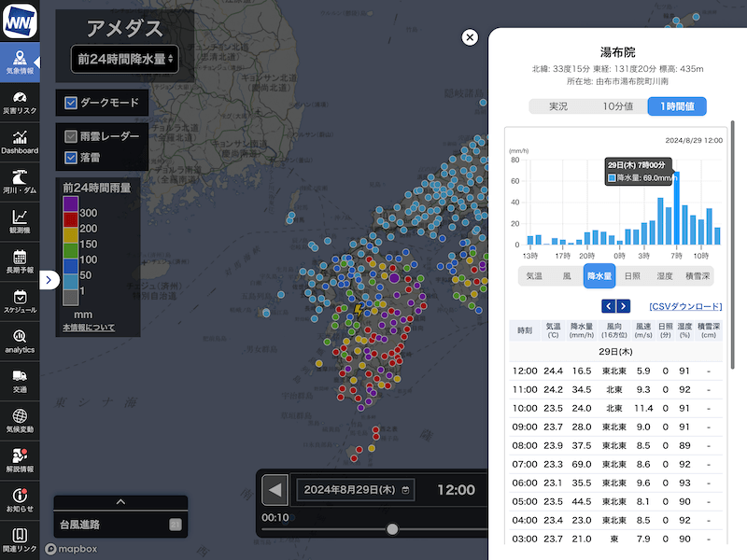This screenshot has width=747, height=560.
Task: Enable the 雨雲レーダー checkbox
Action: coord(71,136)
